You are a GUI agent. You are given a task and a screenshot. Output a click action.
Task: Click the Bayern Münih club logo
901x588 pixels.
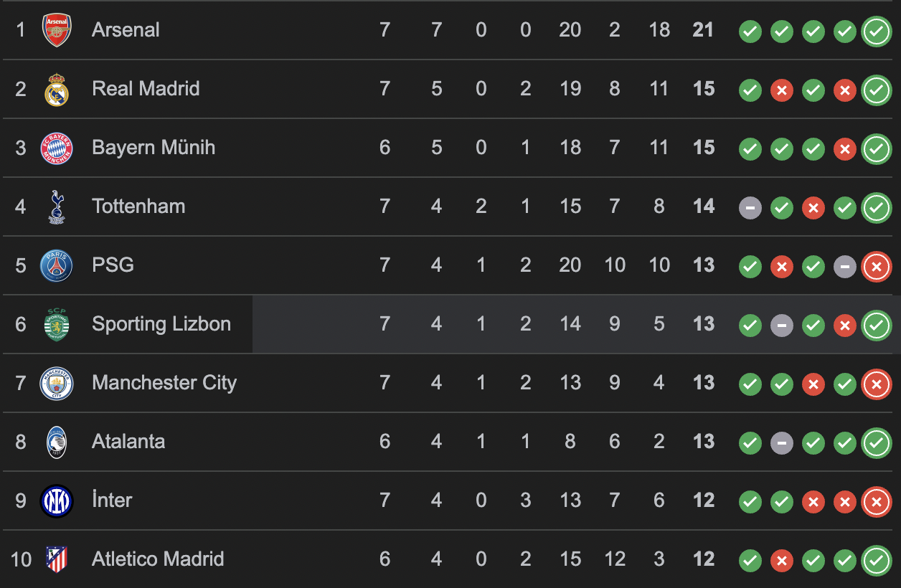tap(57, 148)
